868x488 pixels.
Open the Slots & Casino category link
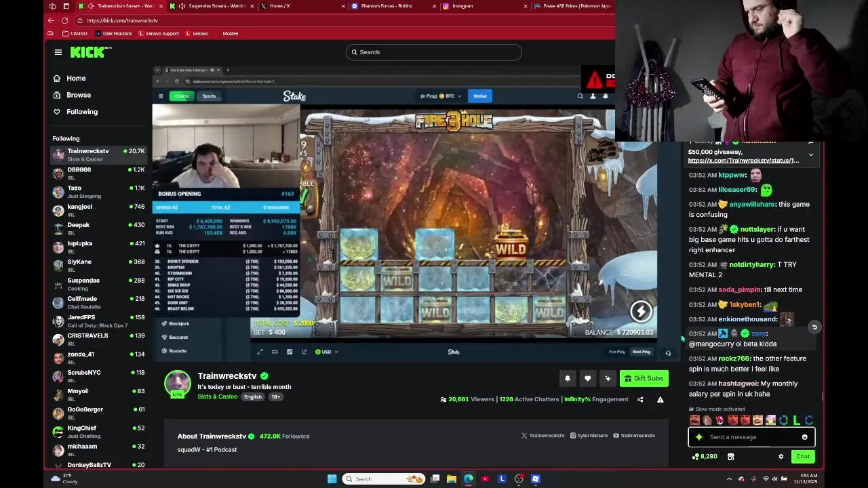point(218,396)
